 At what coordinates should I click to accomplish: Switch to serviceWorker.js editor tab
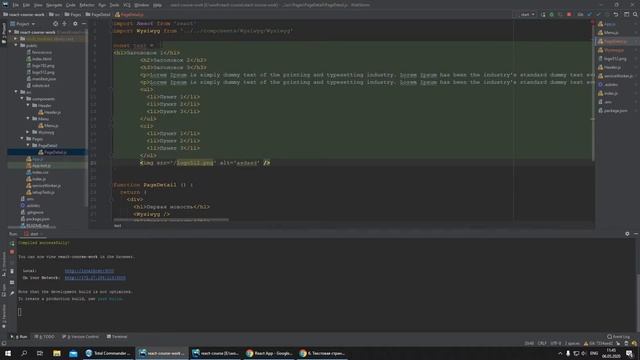[x=616, y=76]
